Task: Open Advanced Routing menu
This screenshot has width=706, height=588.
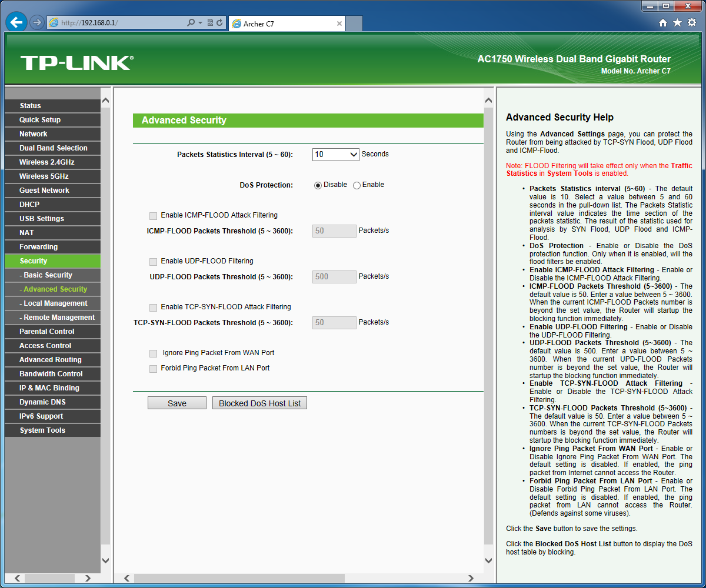Action: tap(52, 360)
